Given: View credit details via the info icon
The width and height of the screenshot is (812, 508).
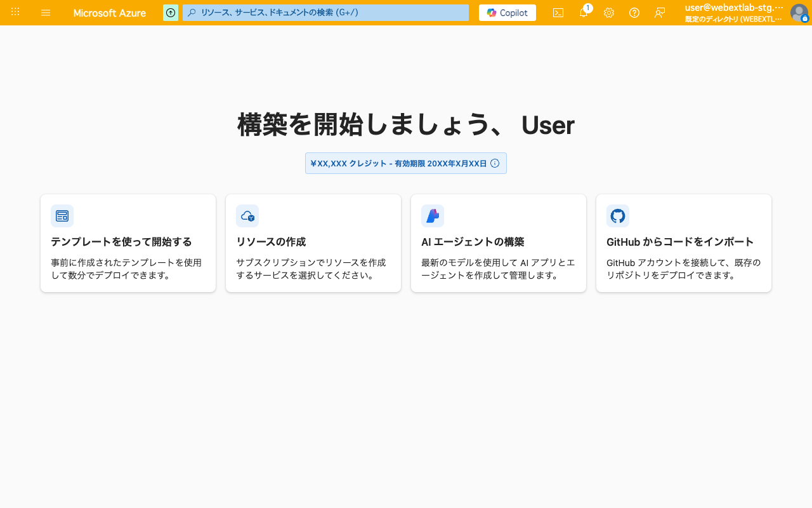Looking at the screenshot, I should [x=495, y=163].
